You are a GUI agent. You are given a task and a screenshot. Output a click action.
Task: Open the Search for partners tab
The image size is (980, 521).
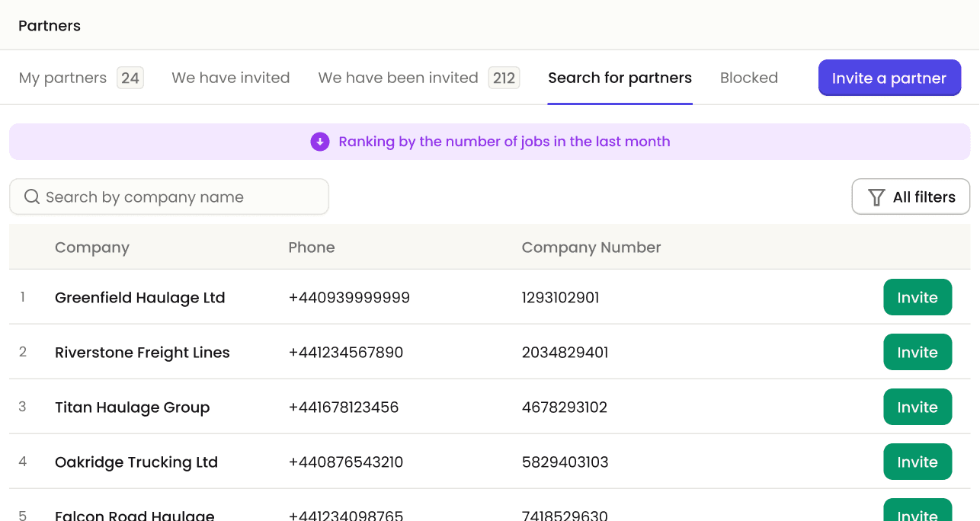pos(619,78)
